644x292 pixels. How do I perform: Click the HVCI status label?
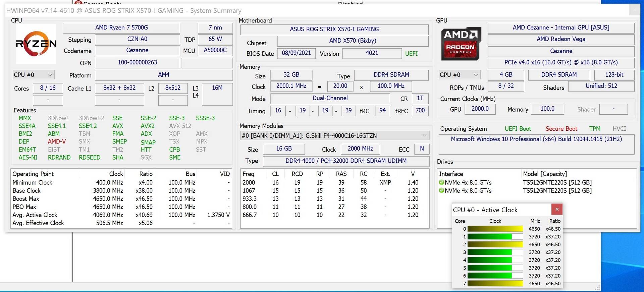click(619, 129)
